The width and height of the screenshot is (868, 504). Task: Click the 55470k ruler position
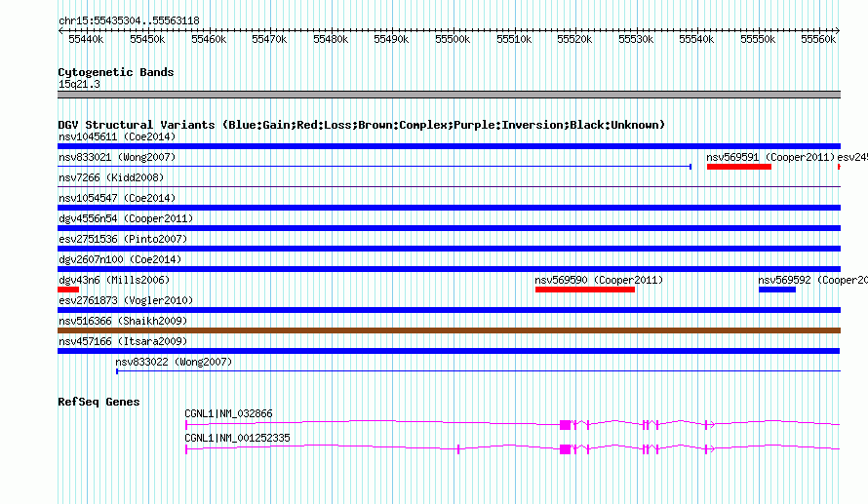point(269,39)
